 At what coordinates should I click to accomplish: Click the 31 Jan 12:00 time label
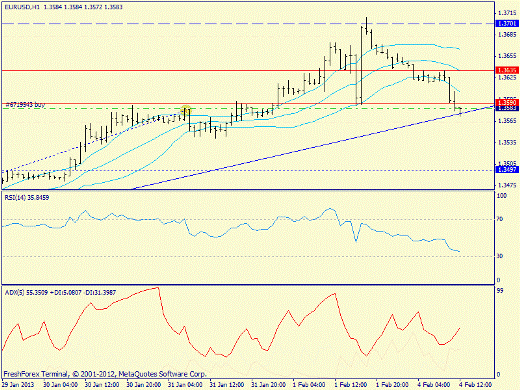tap(227, 384)
